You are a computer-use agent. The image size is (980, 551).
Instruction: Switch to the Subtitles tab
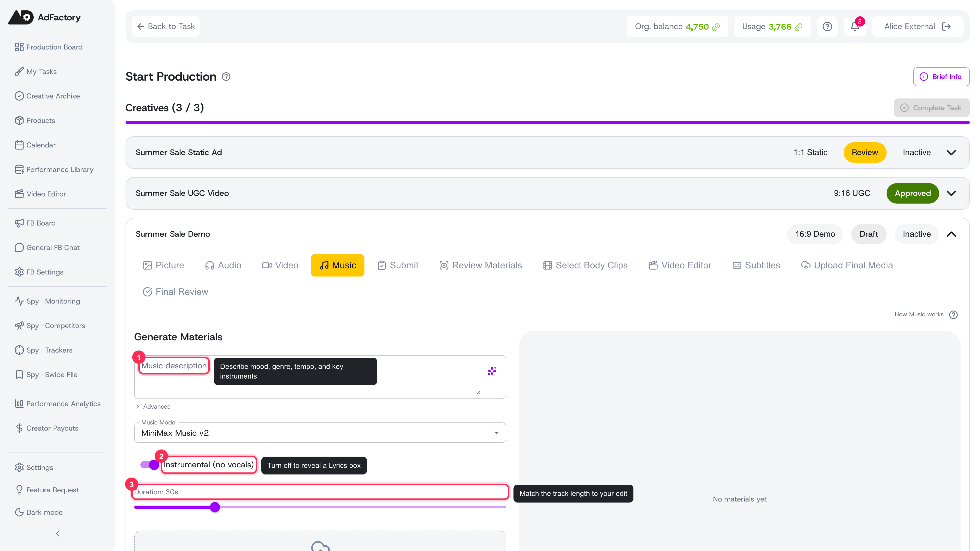[x=756, y=265]
